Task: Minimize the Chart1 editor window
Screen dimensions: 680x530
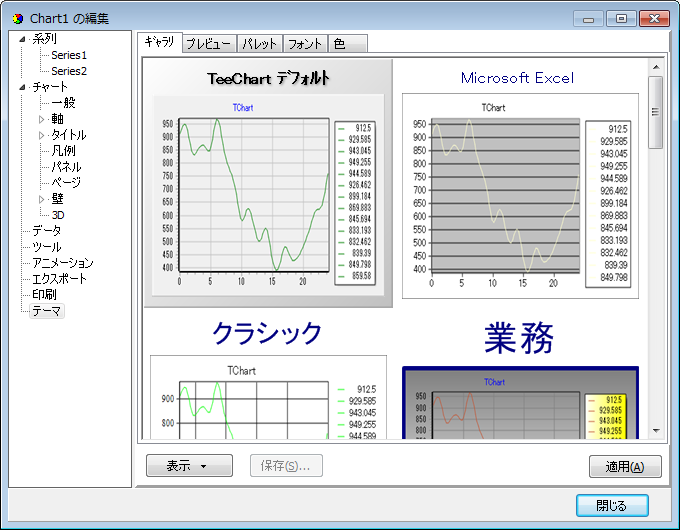Action: tap(588, 19)
